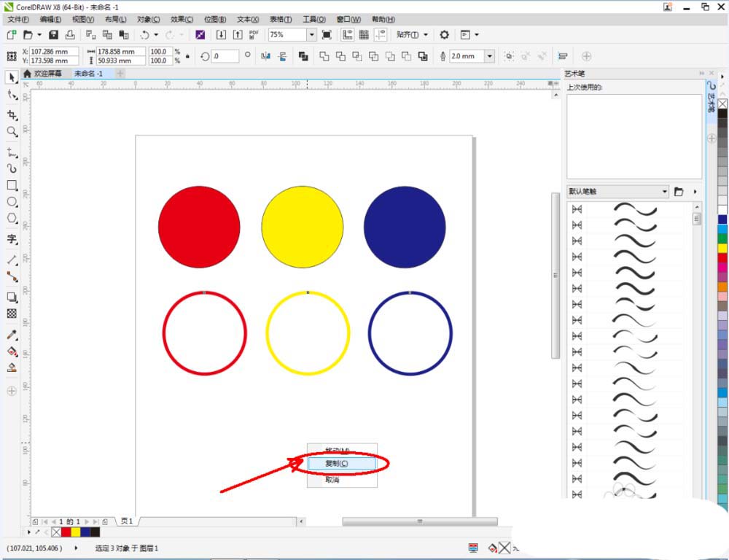The image size is (729, 560).
Task: Select the Text tool
Action: [x=12, y=240]
